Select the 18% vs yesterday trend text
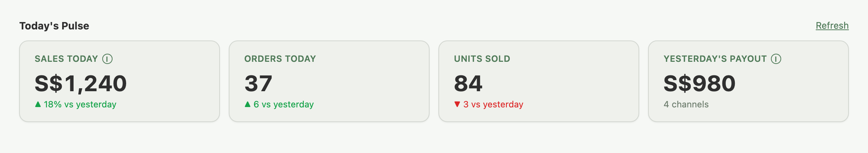The width and height of the screenshot is (868, 153). tap(80, 104)
